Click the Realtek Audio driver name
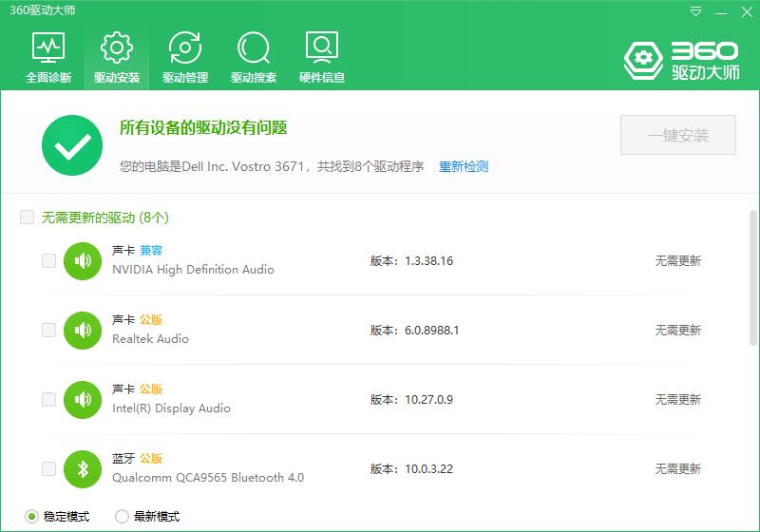Screen dimensions: 760x532 [150, 339]
